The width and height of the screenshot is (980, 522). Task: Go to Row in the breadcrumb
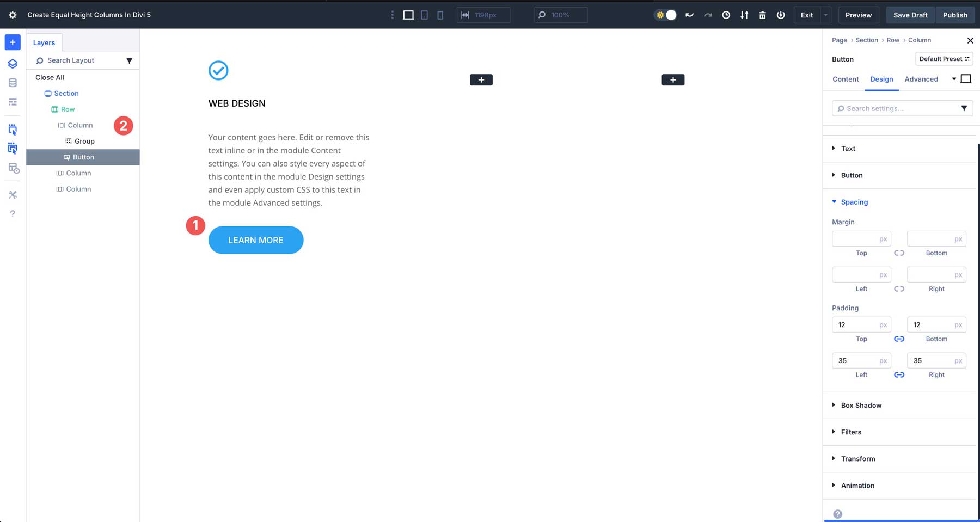pyautogui.click(x=893, y=40)
